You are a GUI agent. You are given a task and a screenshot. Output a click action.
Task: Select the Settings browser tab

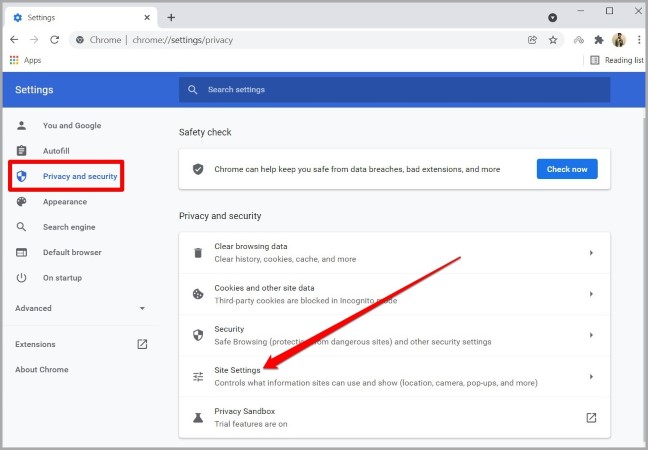click(81, 17)
